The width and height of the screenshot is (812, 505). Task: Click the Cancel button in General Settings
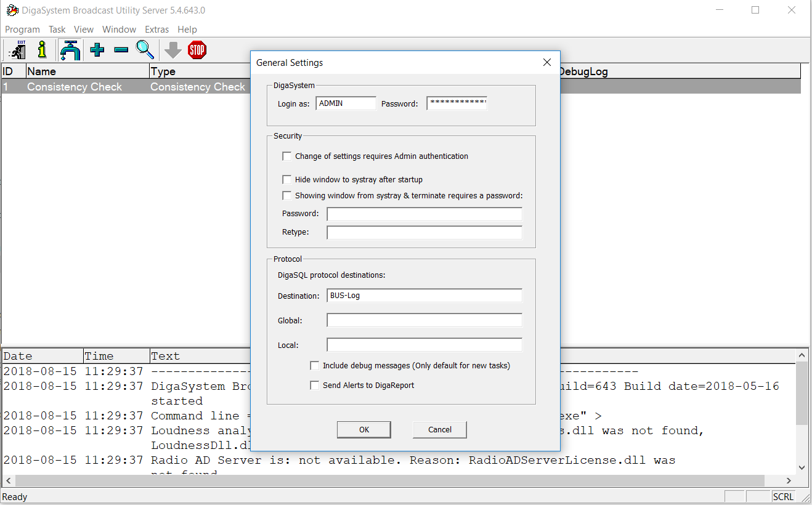(439, 430)
